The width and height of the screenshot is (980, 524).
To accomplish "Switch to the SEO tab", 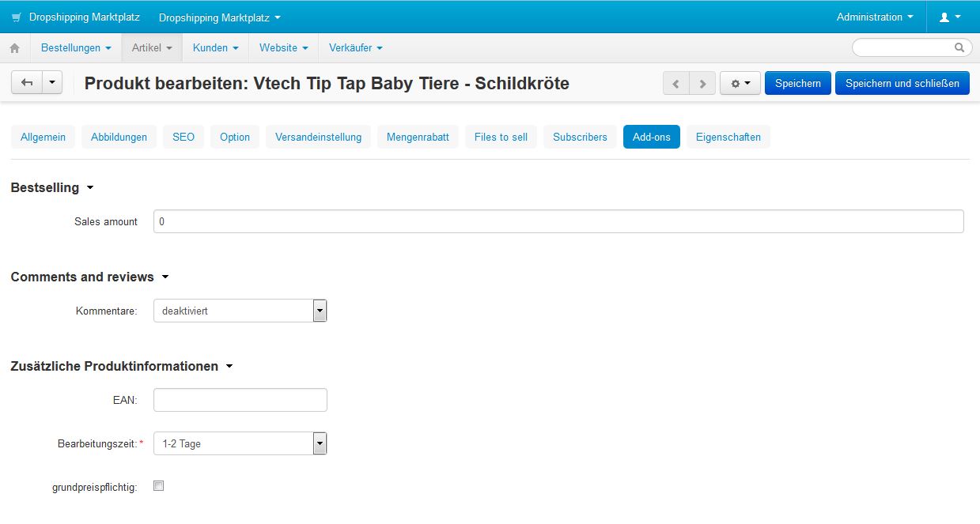I will tap(184, 137).
